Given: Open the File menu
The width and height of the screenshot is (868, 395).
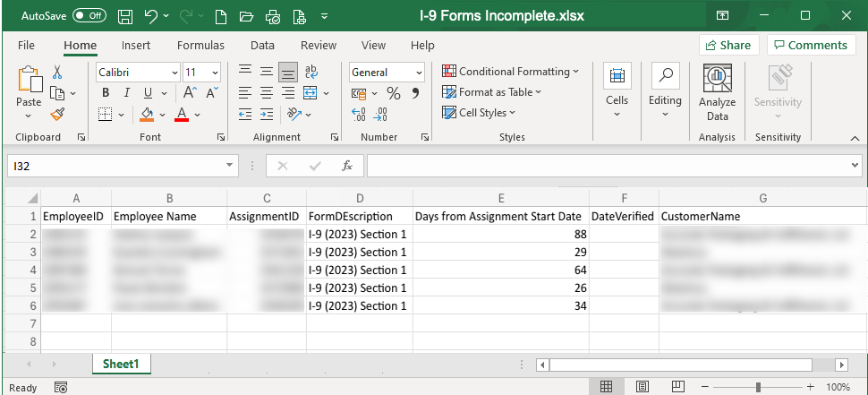Looking at the screenshot, I should [x=26, y=46].
